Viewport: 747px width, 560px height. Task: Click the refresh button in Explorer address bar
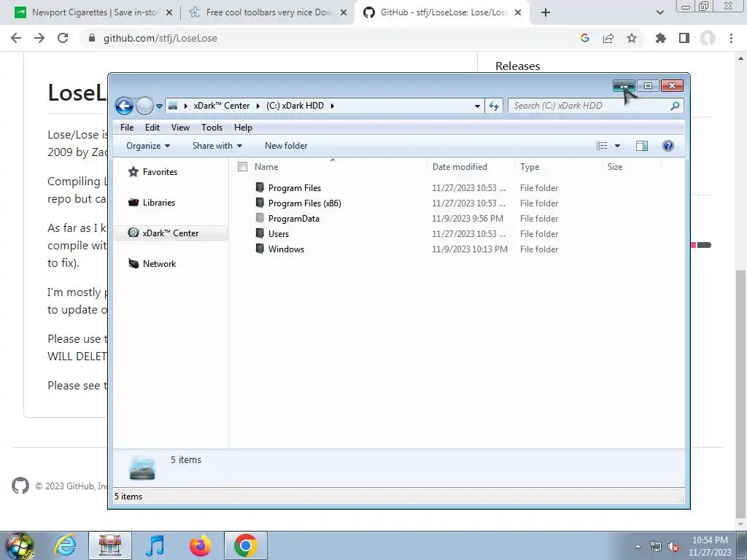click(x=494, y=106)
